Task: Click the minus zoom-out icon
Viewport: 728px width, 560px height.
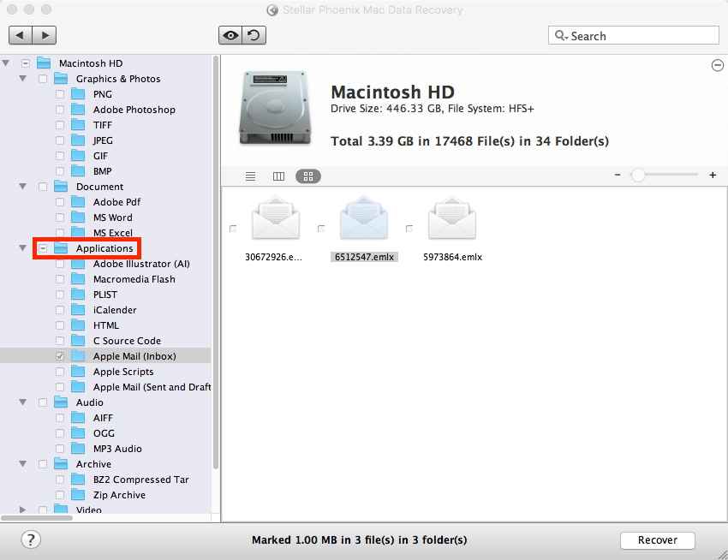Action: point(618,175)
